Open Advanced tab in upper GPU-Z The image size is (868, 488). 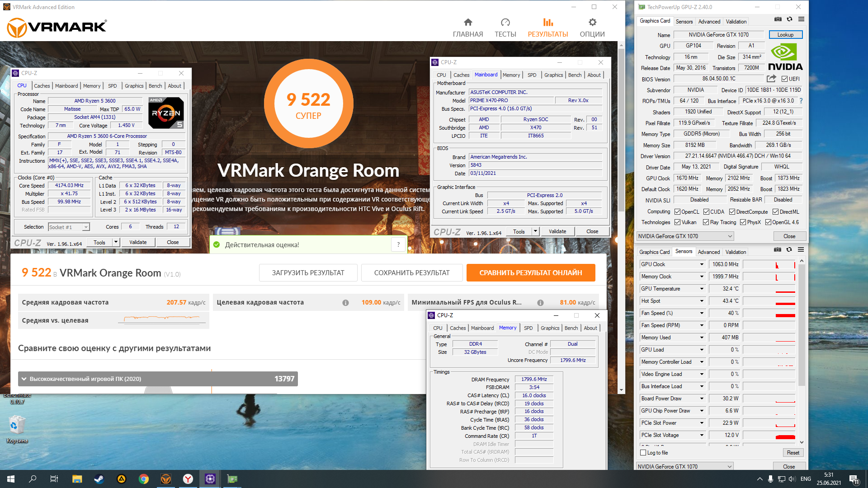point(709,22)
